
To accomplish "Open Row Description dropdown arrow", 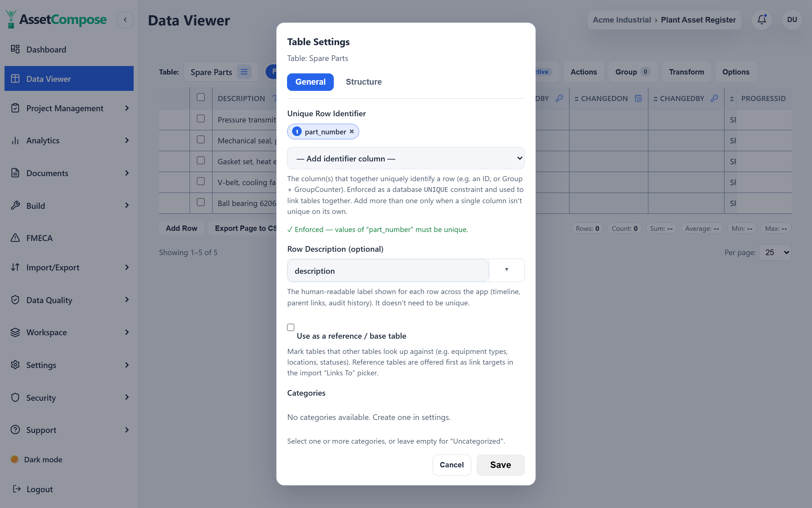I will coord(507,270).
